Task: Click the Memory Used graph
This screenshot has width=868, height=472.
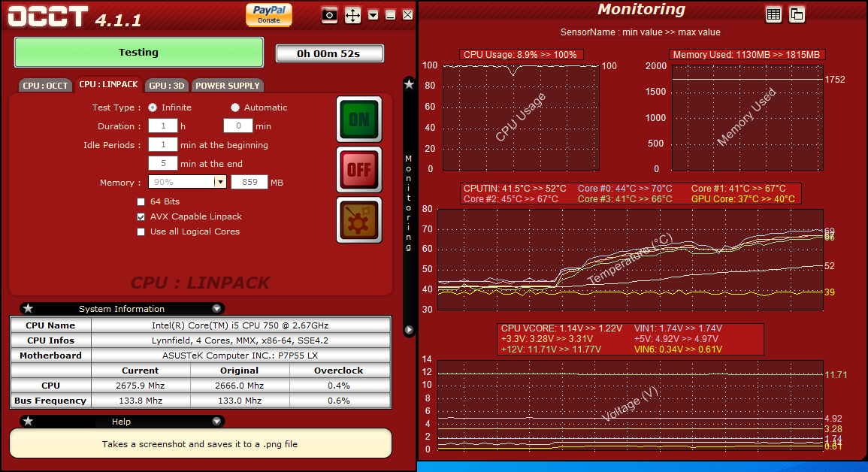Action: (747, 117)
